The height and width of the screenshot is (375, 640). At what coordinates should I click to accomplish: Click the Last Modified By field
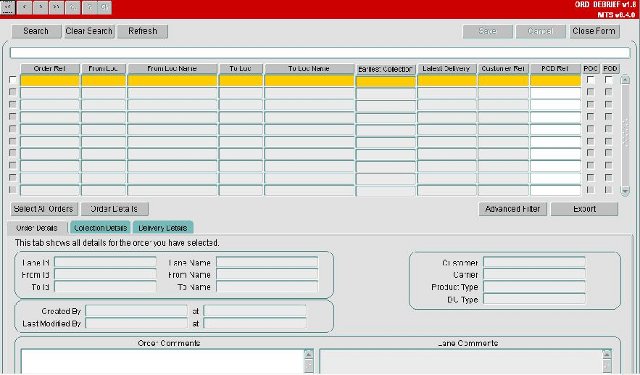(x=136, y=323)
